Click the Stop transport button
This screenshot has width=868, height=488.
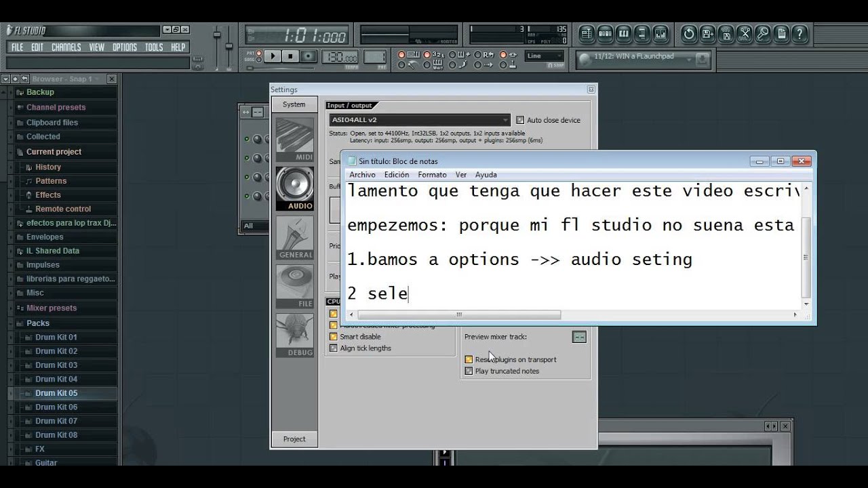click(290, 57)
